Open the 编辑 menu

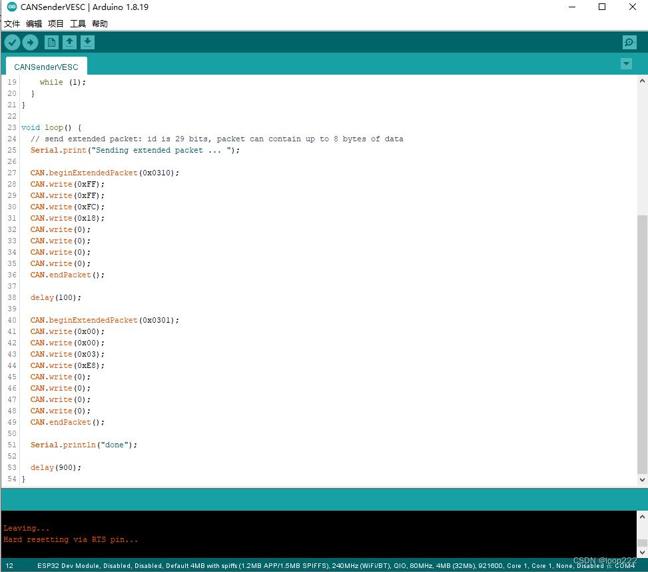(34, 24)
